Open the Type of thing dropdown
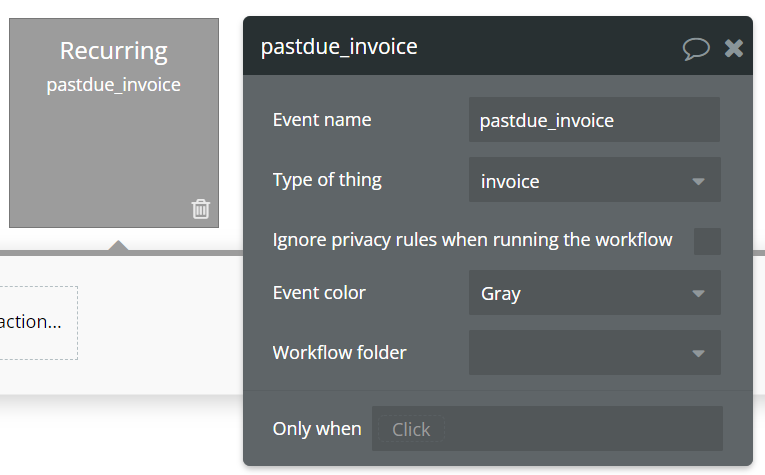The image size is (765, 475). [x=594, y=181]
